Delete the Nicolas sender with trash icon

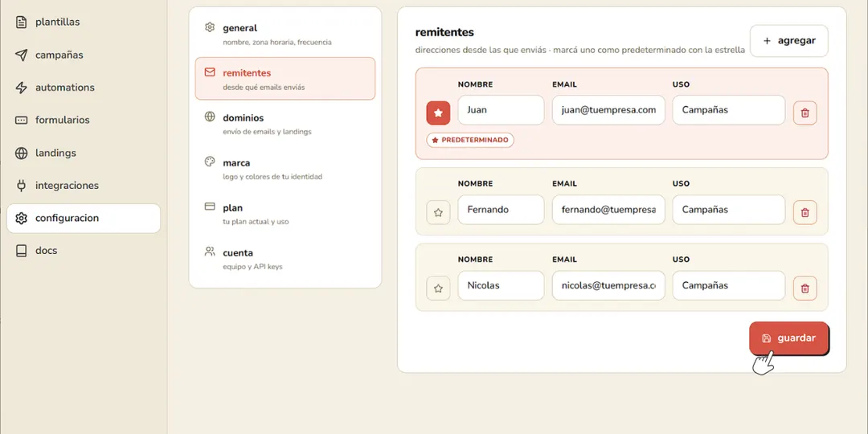pyautogui.click(x=805, y=289)
